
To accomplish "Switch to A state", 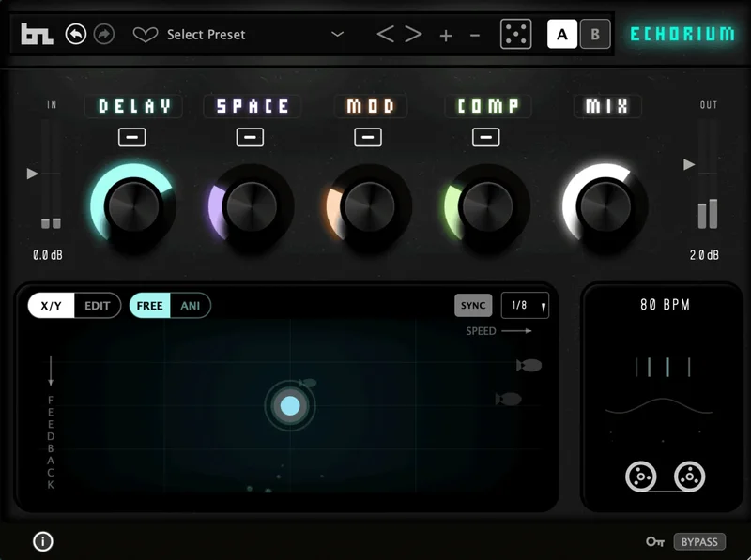I will pyautogui.click(x=562, y=34).
